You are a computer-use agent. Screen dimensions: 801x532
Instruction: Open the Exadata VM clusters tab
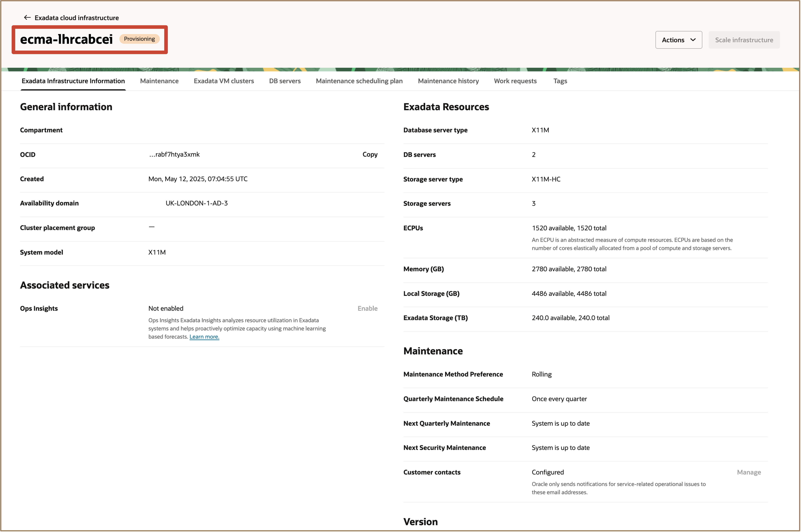tap(223, 81)
